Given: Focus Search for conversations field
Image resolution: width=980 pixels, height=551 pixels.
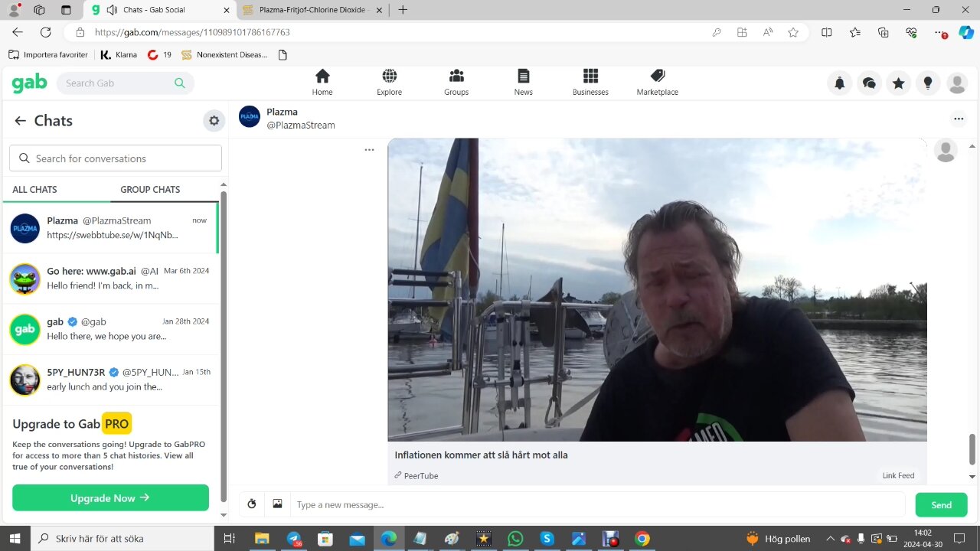Looking at the screenshot, I should point(116,158).
